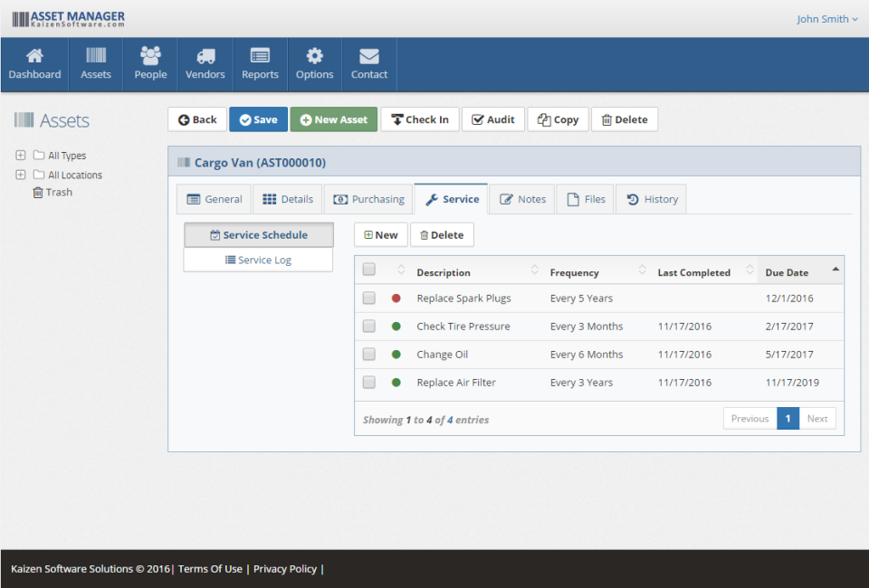Click the New Asset button
The height and width of the screenshot is (588, 869).
click(x=333, y=119)
